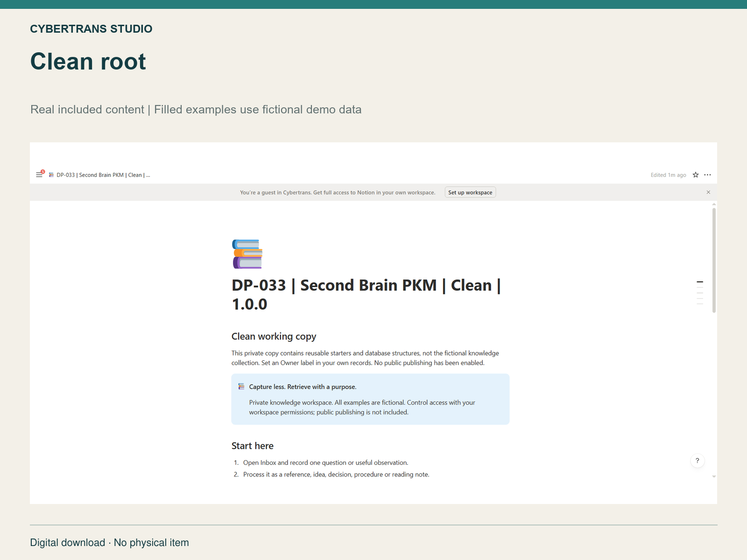Click the large stacked books page icon
The width and height of the screenshot is (747, 560).
tap(247, 254)
